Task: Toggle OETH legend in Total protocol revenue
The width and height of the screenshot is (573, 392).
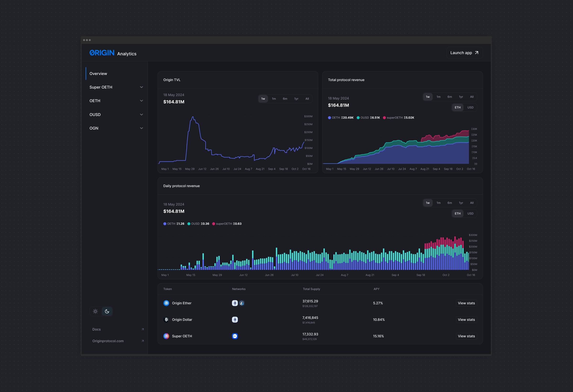Action: click(x=340, y=118)
